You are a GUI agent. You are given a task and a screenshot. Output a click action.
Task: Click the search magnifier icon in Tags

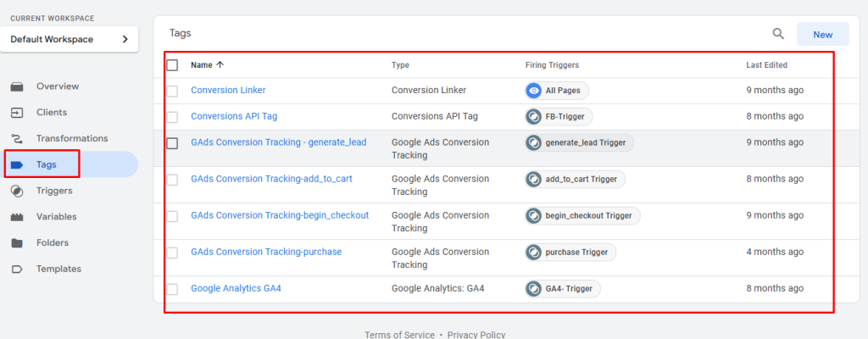778,34
